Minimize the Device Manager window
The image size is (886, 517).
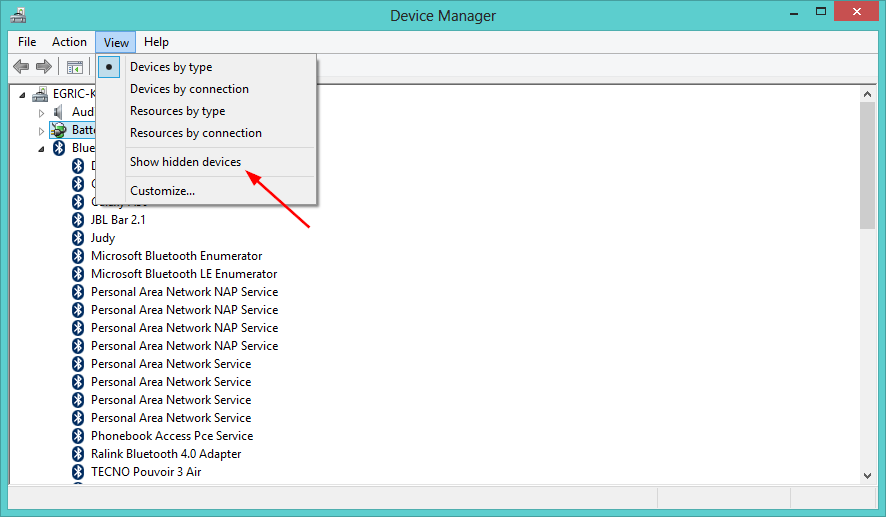point(794,12)
